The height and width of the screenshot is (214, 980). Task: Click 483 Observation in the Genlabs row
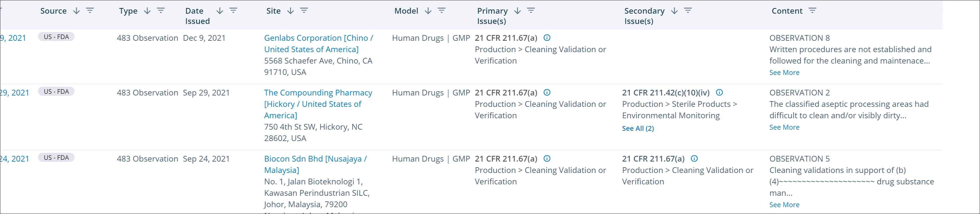pyautogui.click(x=147, y=38)
